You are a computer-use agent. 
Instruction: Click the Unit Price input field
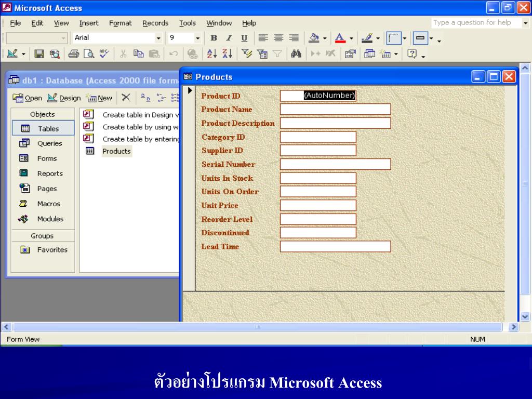click(x=318, y=205)
